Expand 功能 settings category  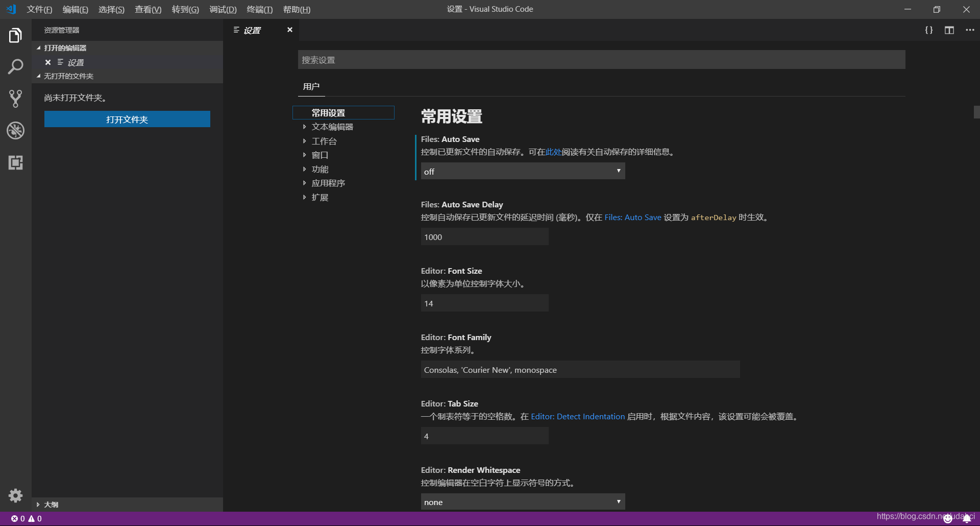click(x=344, y=169)
